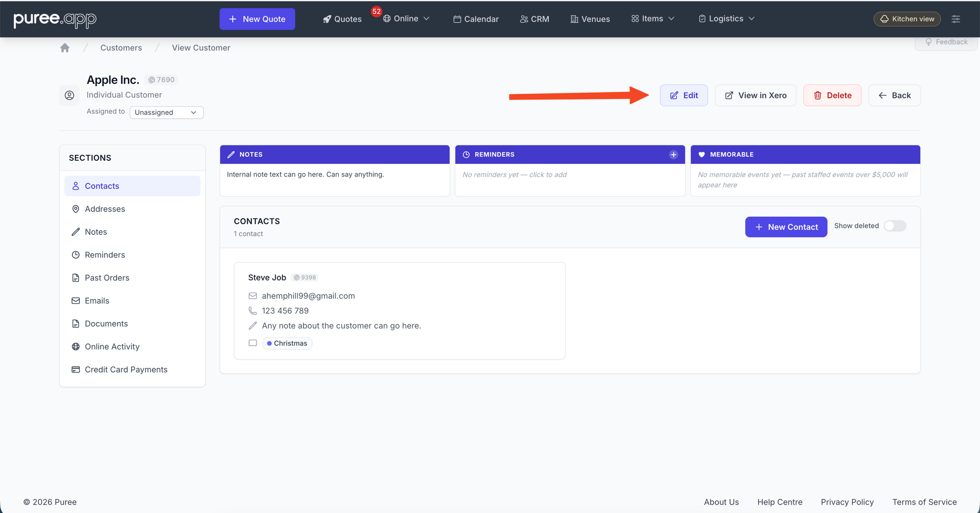Image resolution: width=980 pixels, height=513 pixels.
Task: Open the Online Activity section
Action: pos(132,347)
